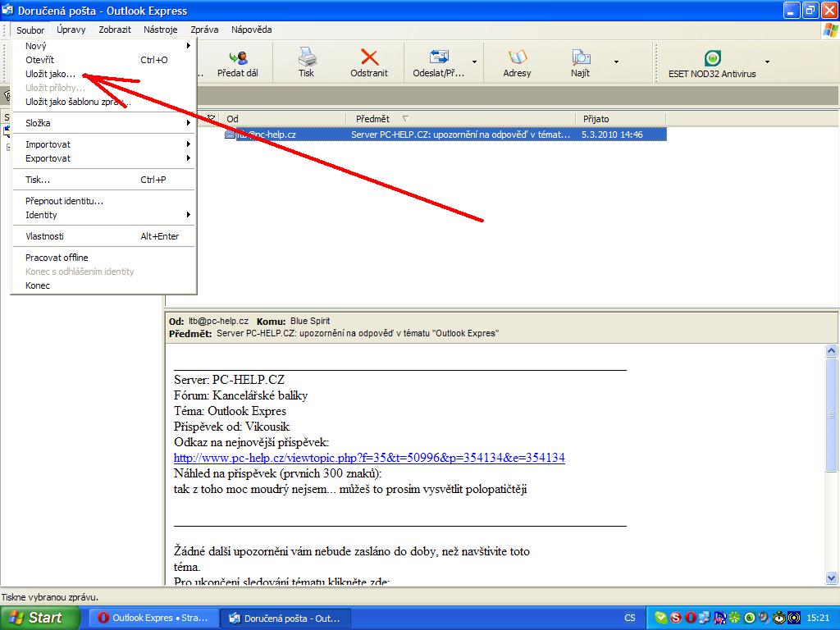Click the preview pane scroll-down arrow
This screenshot has width=840, height=630.
(x=832, y=578)
